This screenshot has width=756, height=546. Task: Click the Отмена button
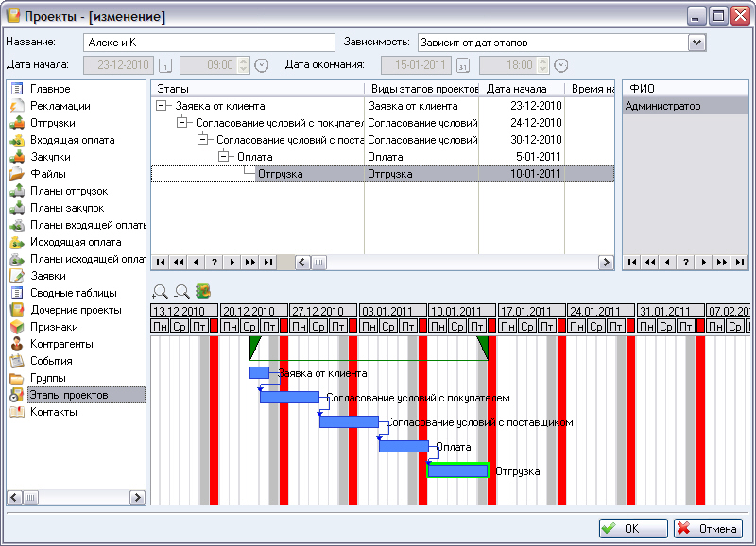click(708, 529)
